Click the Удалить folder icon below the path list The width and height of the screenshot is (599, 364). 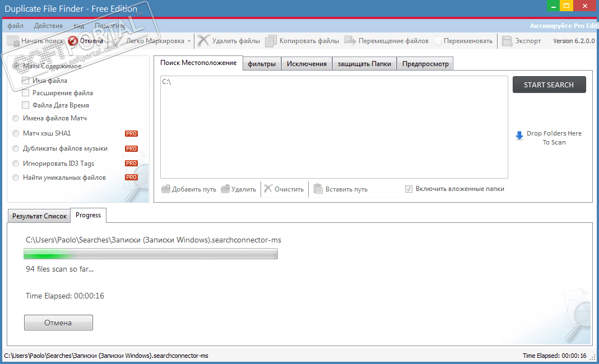225,189
